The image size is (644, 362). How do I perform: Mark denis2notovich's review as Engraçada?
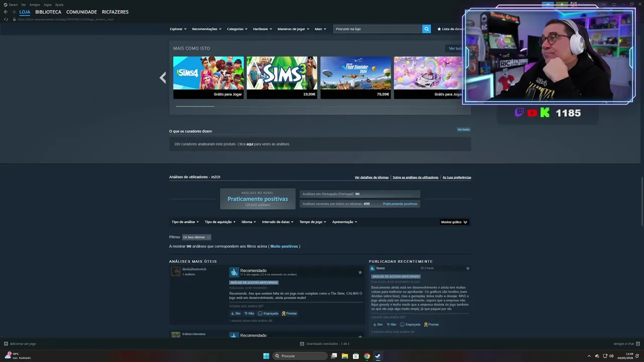click(268, 313)
